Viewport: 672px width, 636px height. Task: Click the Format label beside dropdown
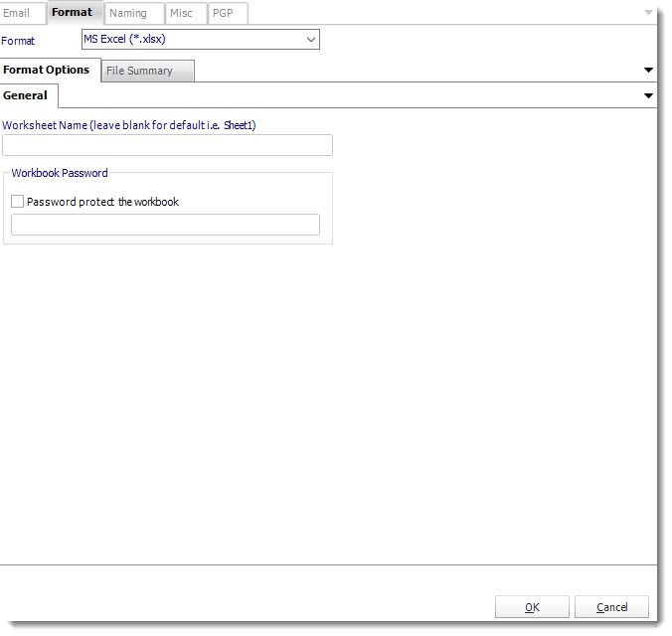click(x=18, y=41)
